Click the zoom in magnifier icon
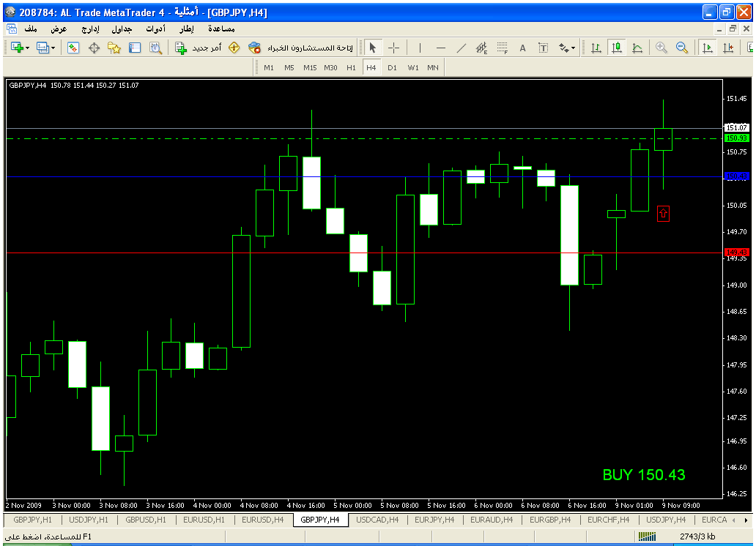Viewport: 756px width, 546px height. pyautogui.click(x=661, y=48)
